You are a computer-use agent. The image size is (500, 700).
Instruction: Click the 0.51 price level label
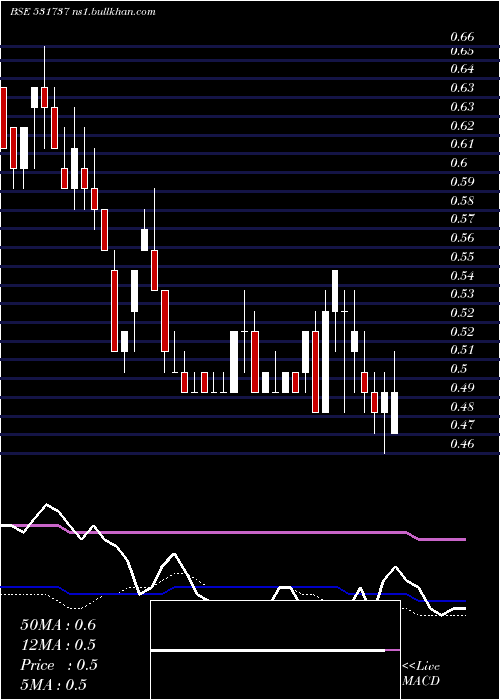tap(462, 350)
